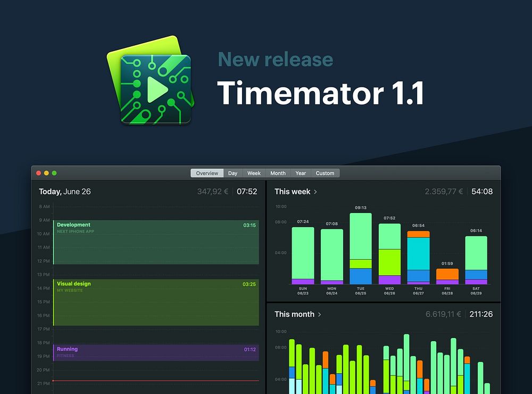The image size is (532, 394).
Task: Click monthly total 211:26
Action: [481, 314]
